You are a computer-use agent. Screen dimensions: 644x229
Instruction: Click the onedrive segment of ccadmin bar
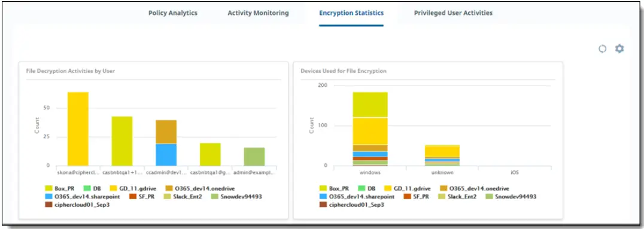[x=166, y=132]
